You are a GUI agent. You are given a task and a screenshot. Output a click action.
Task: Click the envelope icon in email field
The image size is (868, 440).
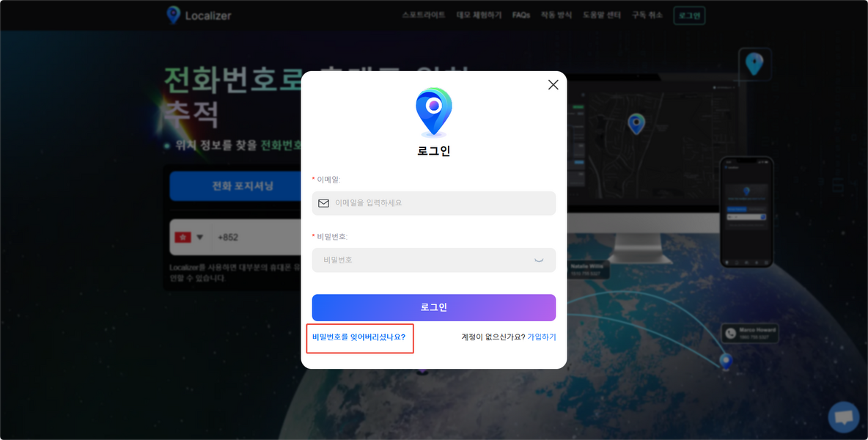click(324, 203)
